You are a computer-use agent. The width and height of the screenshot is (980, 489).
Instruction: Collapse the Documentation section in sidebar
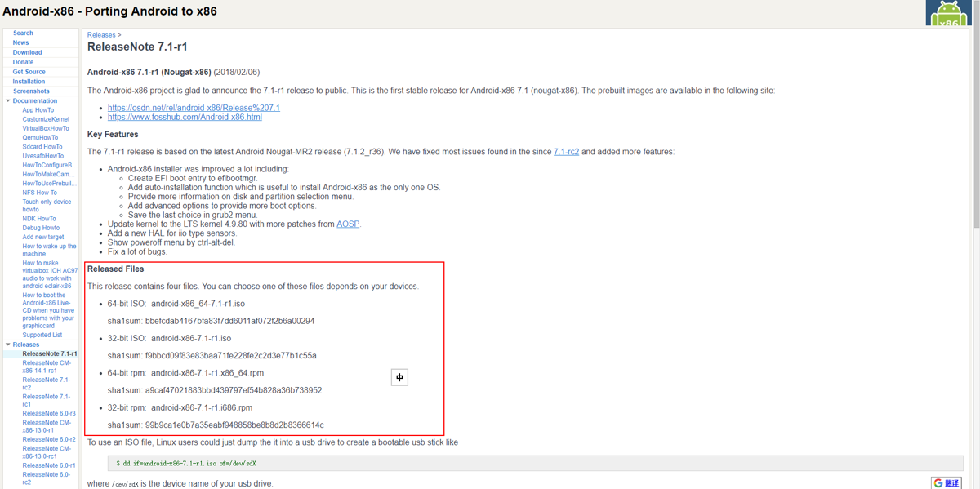[x=8, y=101]
